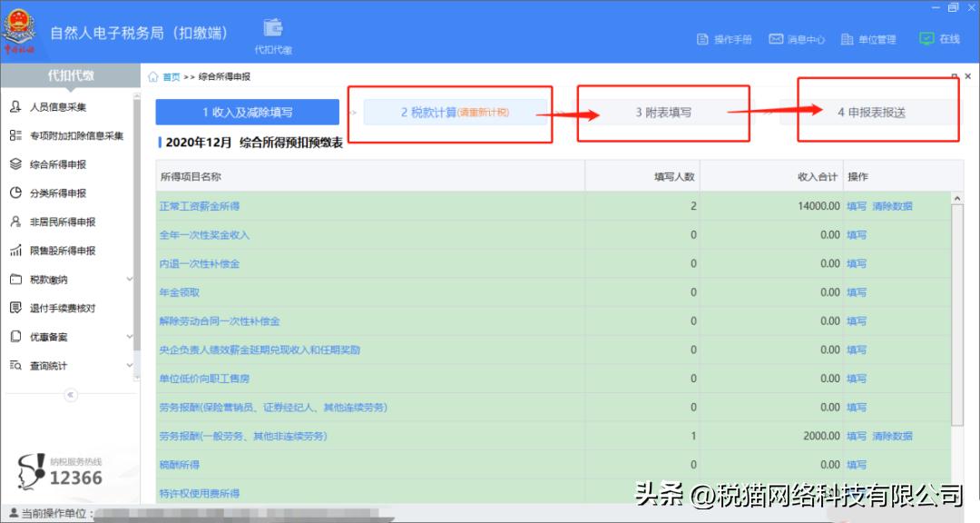Image resolution: width=980 pixels, height=523 pixels.
Task: Check messages via the 消息中心 envelope icon
Action: pos(775,38)
